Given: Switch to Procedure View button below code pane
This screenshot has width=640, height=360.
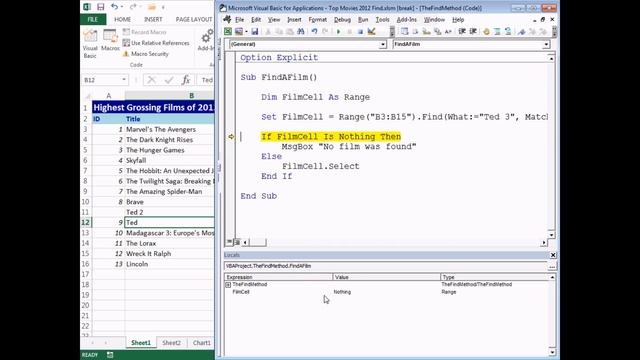Looking at the screenshot, I should coord(229,242).
